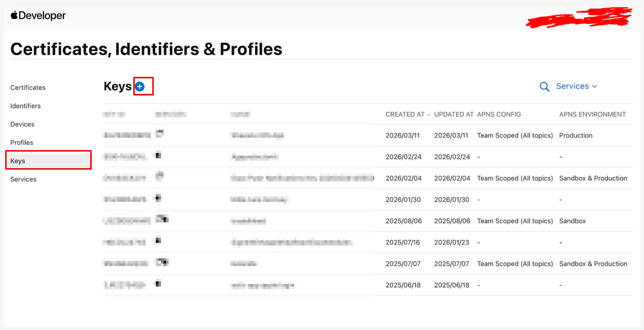Image resolution: width=644 pixels, height=330 pixels.
Task: Switch to the Certificates section
Action: pos(28,87)
